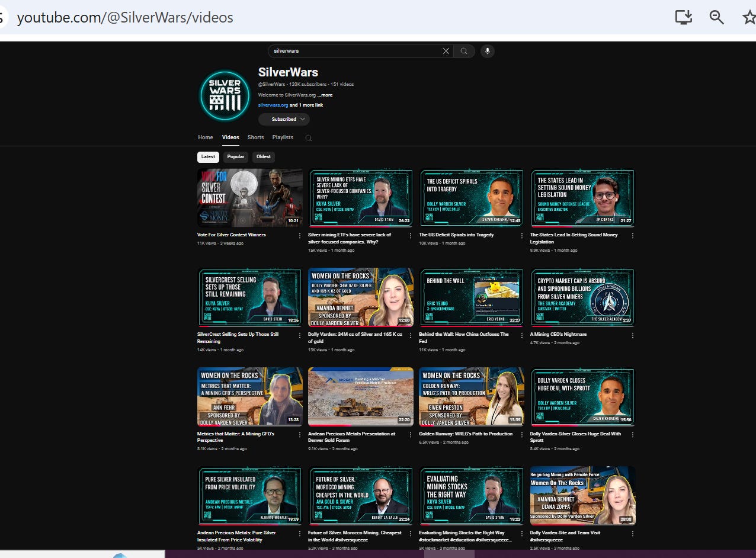Go to the Playlists tab

coord(283,137)
